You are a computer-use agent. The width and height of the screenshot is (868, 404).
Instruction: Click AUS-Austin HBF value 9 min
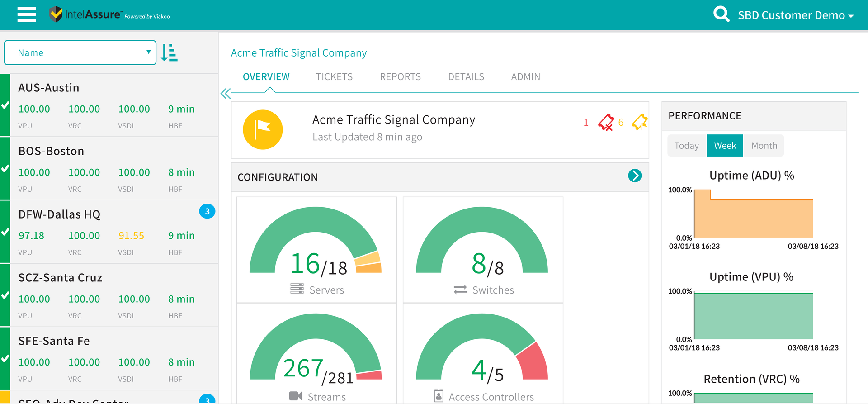[x=181, y=109]
